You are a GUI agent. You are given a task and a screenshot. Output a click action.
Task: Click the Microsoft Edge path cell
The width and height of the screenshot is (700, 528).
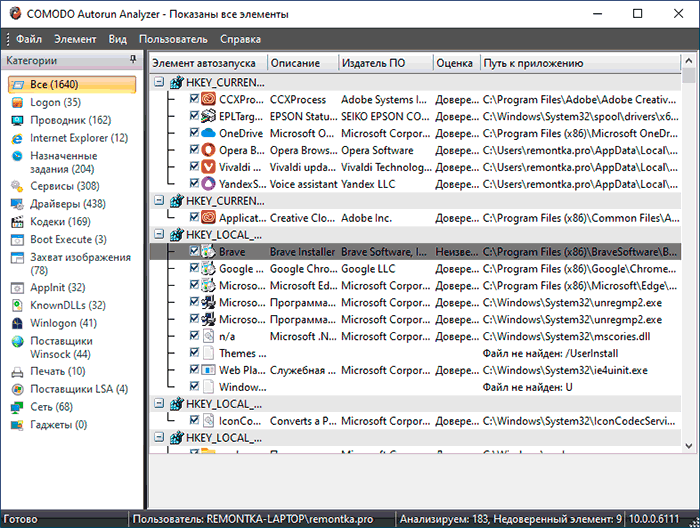[579, 286]
